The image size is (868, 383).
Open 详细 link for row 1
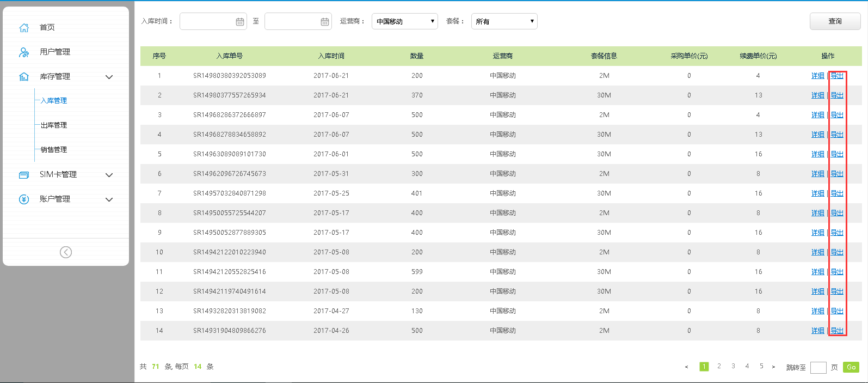point(817,76)
